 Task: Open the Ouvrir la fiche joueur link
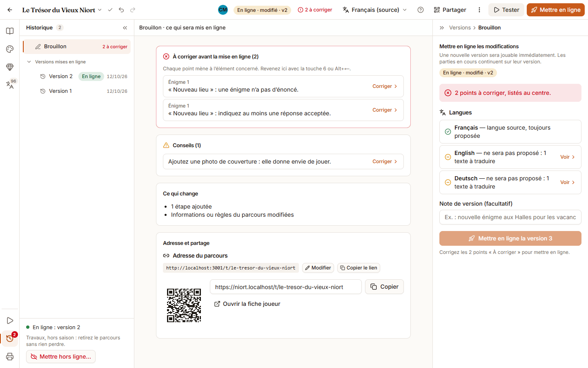tap(247, 304)
